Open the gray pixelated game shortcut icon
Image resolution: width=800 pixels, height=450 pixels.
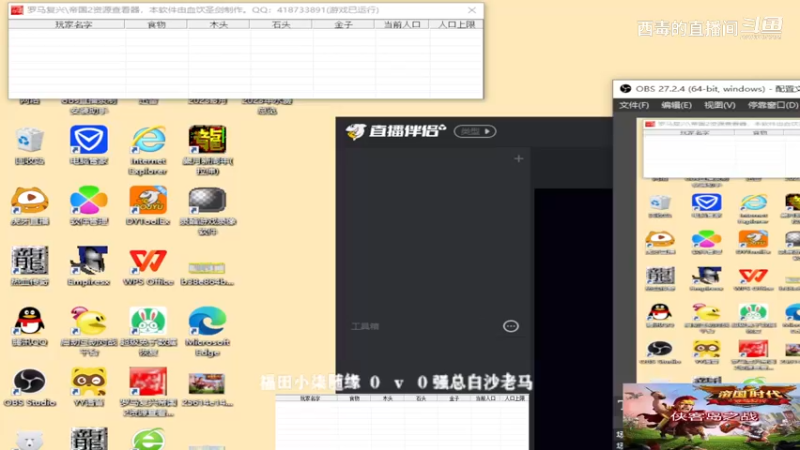(x=207, y=201)
